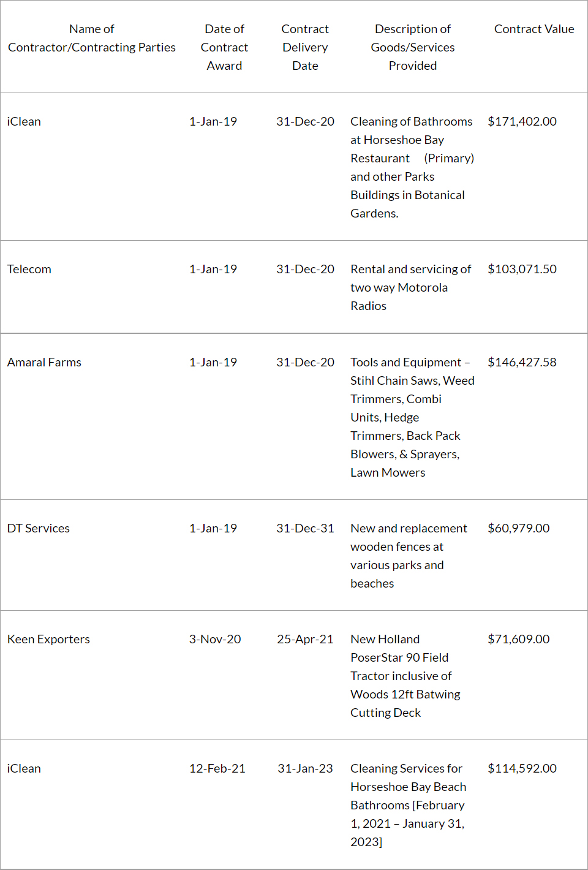
Task: Click the Contract Delivery Date column header
Action: pyautogui.click(x=305, y=47)
